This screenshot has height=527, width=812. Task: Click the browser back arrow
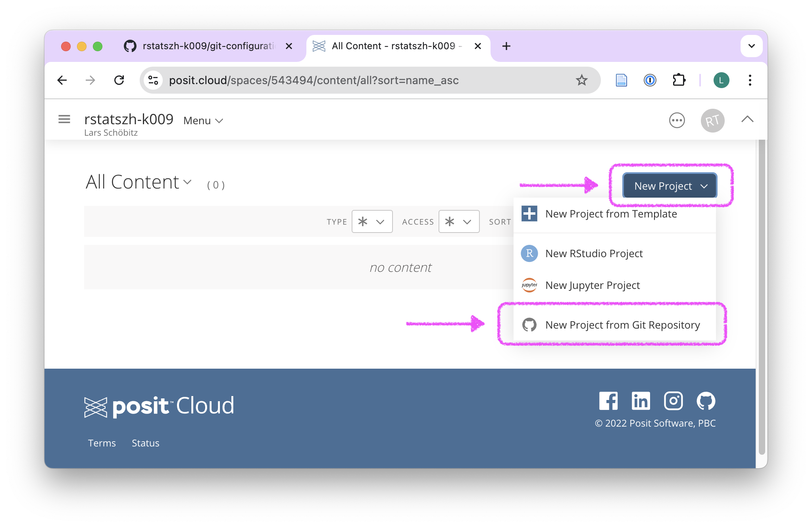[62, 80]
